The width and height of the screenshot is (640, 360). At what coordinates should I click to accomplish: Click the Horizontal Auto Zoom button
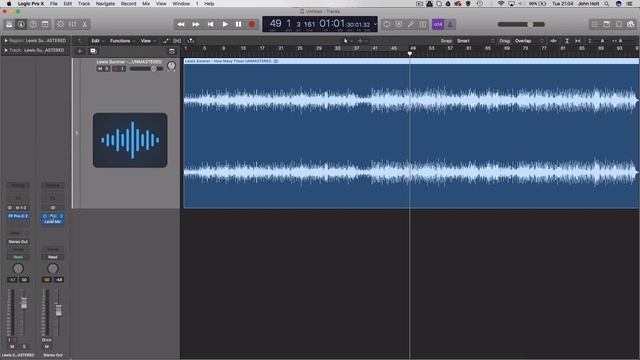(x=578, y=41)
